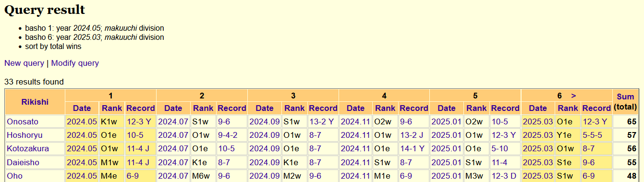This screenshot has width=644, height=182.
Task: Sort by basho 5 Date header
Action: (x=447, y=108)
